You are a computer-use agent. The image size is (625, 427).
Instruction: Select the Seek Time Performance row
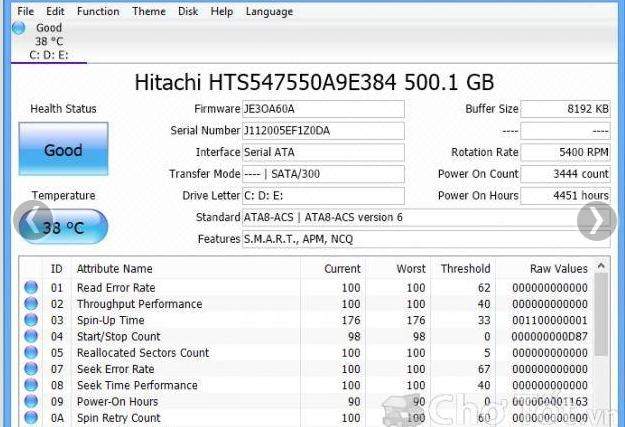pyautogui.click(x=306, y=385)
